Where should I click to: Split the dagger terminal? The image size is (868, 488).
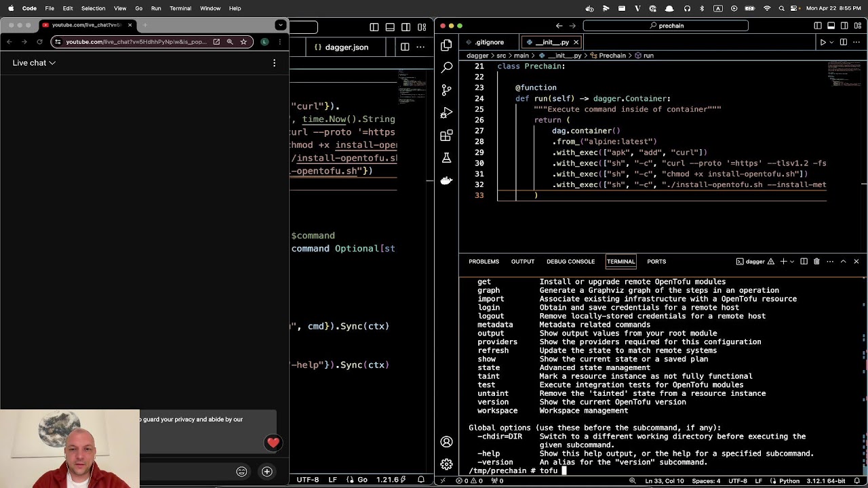(804, 262)
